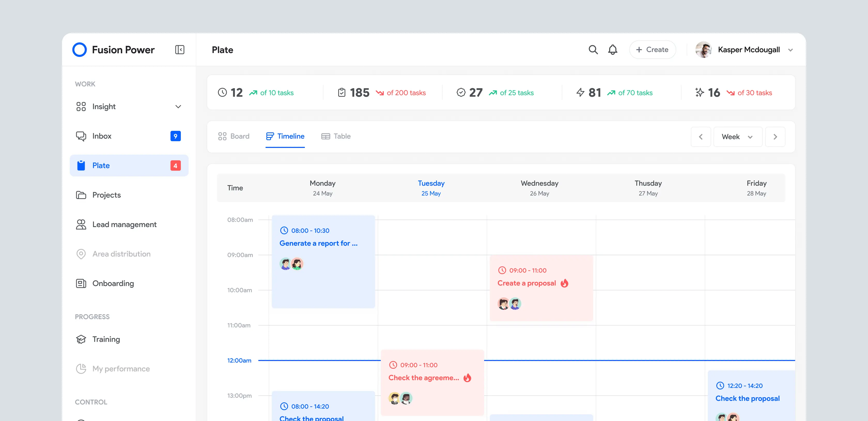Image resolution: width=868 pixels, height=421 pixels.
Task: Click the Lead management people icon
Action: 81,225
